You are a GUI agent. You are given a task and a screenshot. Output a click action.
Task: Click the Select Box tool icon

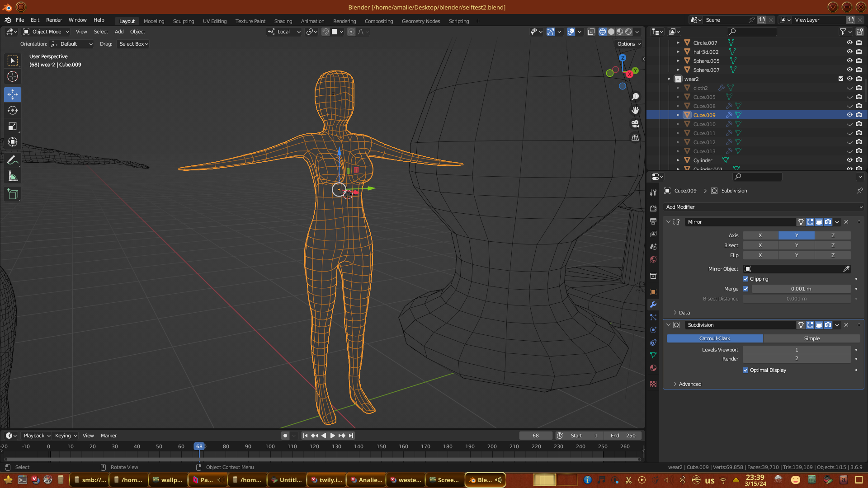[13, 61]
